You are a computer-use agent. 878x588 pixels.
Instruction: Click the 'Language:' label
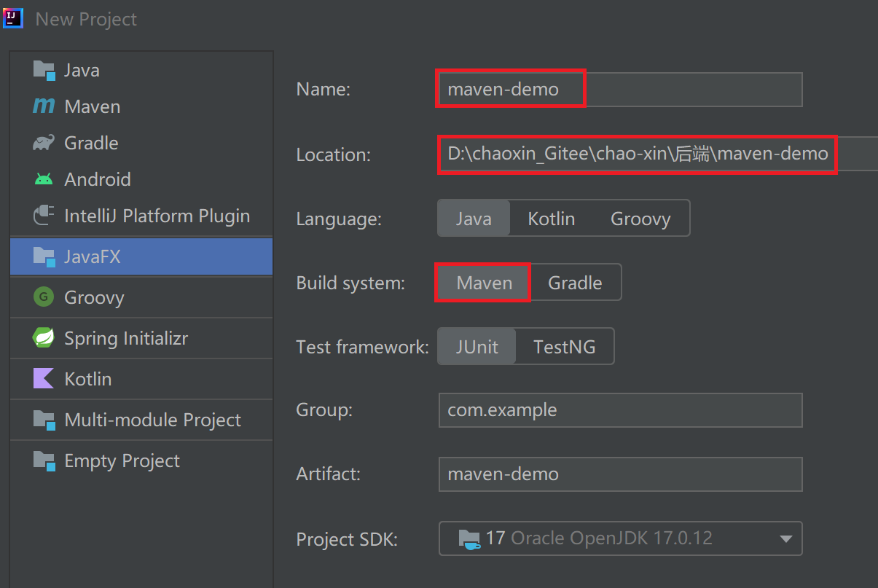(339, 219)
